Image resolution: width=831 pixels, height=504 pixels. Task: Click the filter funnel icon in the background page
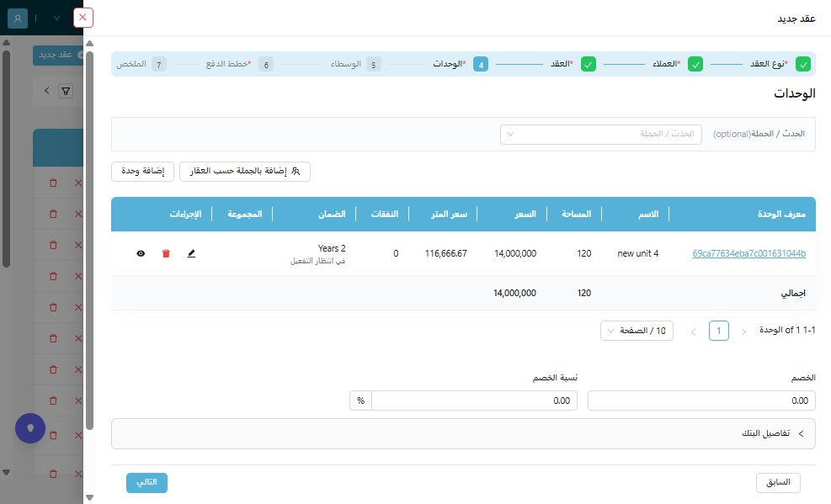(x=66, y=91)
